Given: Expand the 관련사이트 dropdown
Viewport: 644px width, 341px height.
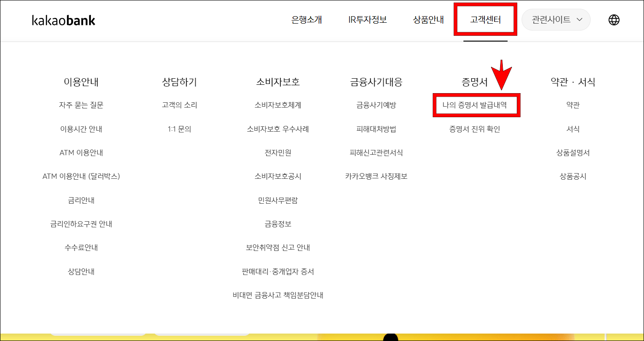Looking at the screenshot, I should tap(556, 20).
